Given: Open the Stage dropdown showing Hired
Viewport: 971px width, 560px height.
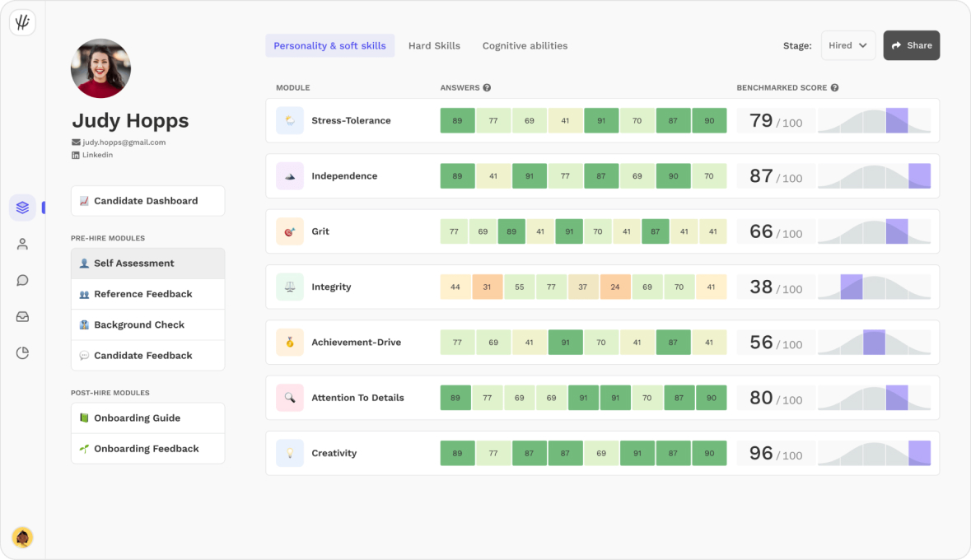Looking at the screenshot, I should 848,45.
